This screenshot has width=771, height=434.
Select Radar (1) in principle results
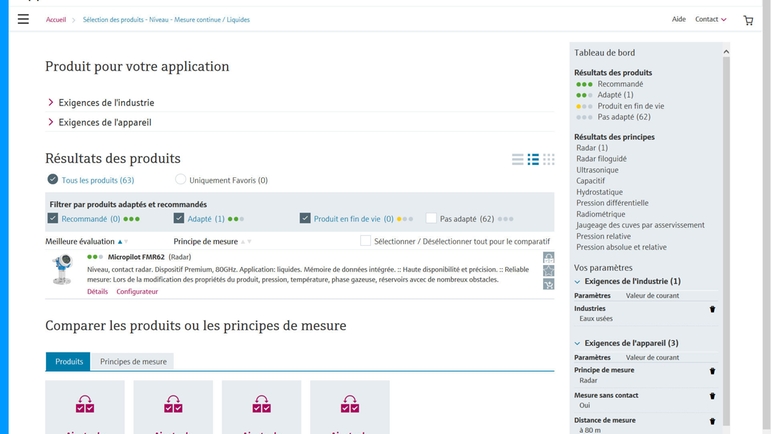click(x=592, y=147)
